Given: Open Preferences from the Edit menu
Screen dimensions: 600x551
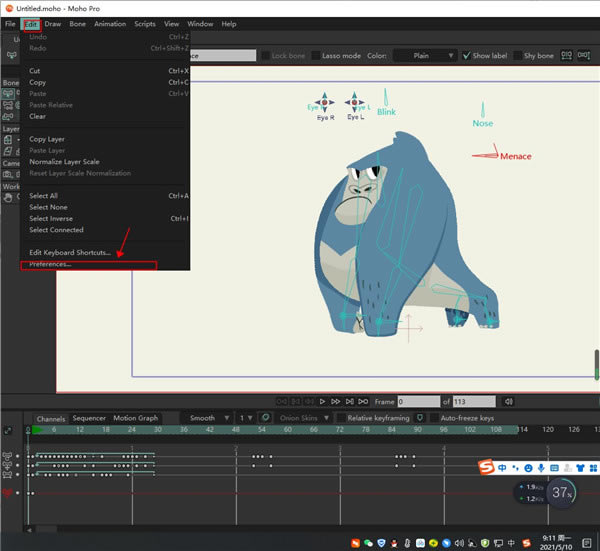Looking at the screenshot, I should coord(51,265).
